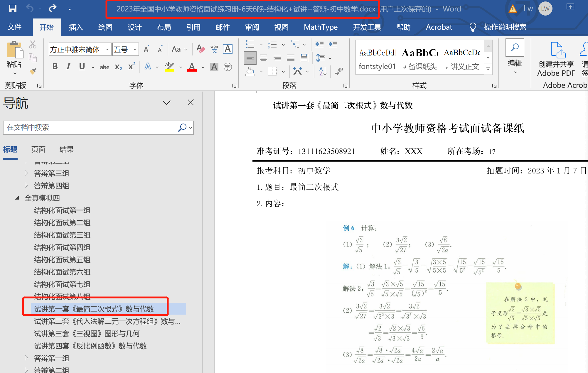Click the Format Painter brush icon
This screenshot has height=373, width=588.
pyautogui.click(x=33, y=71)
